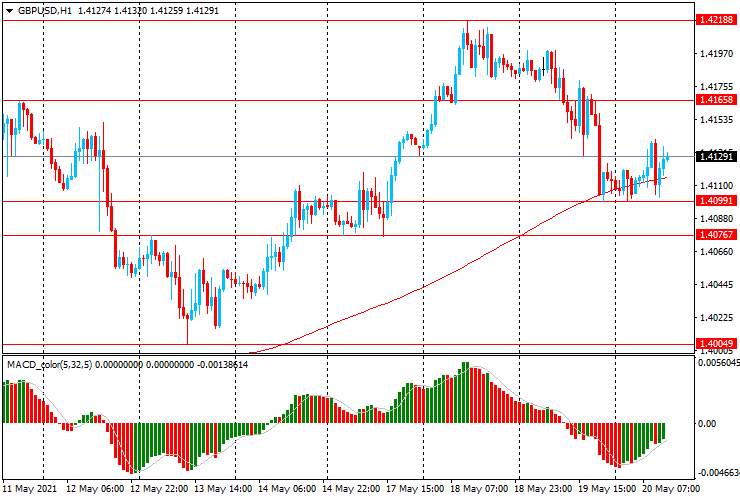
Task: Click the 18 May 23:00 time label
Action: click(x=543, y=489)
